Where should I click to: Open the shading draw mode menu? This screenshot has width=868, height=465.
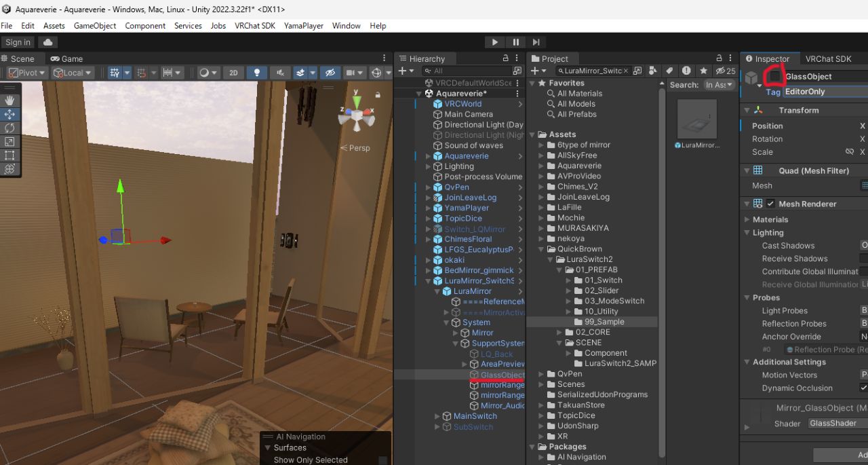(208, 73)
